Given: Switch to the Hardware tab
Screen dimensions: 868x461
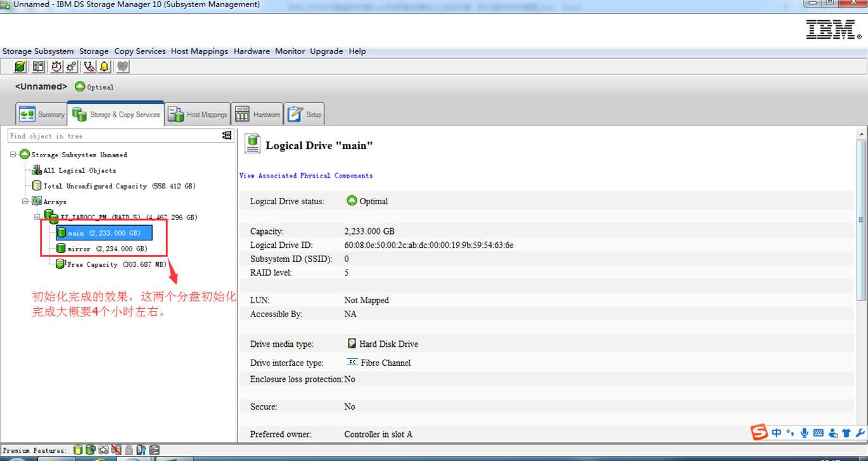Looking at the screenshot, I should point(257,114).
